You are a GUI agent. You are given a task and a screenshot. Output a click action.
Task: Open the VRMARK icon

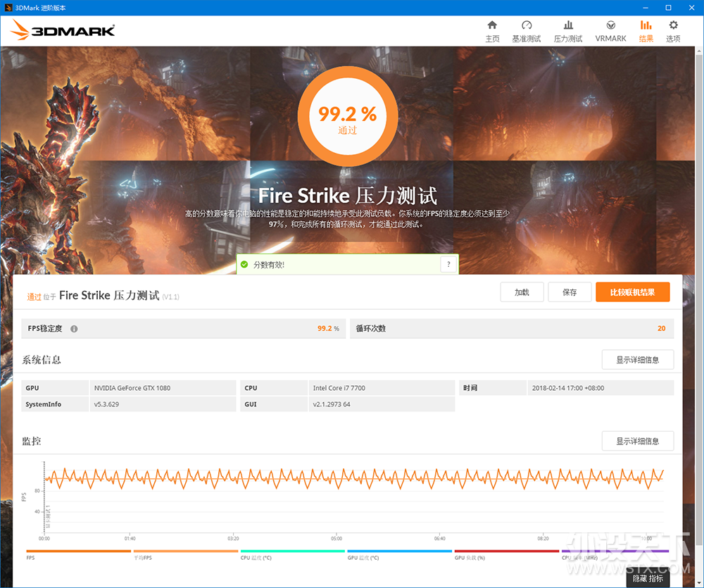pyautogui.click(x=610, y=25)
